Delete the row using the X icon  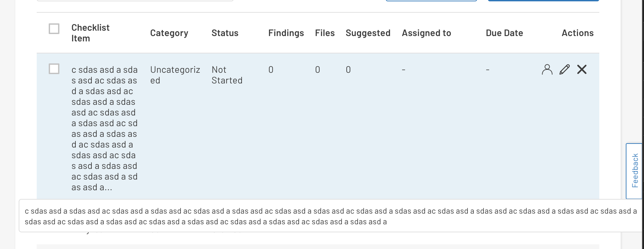point(582,69)
